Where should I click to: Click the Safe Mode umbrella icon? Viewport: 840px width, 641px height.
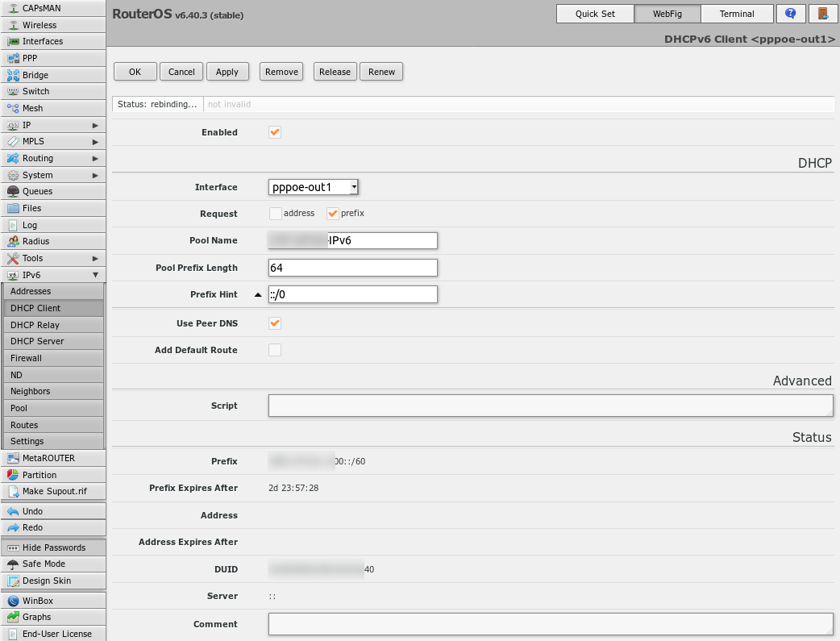(14, 564)
